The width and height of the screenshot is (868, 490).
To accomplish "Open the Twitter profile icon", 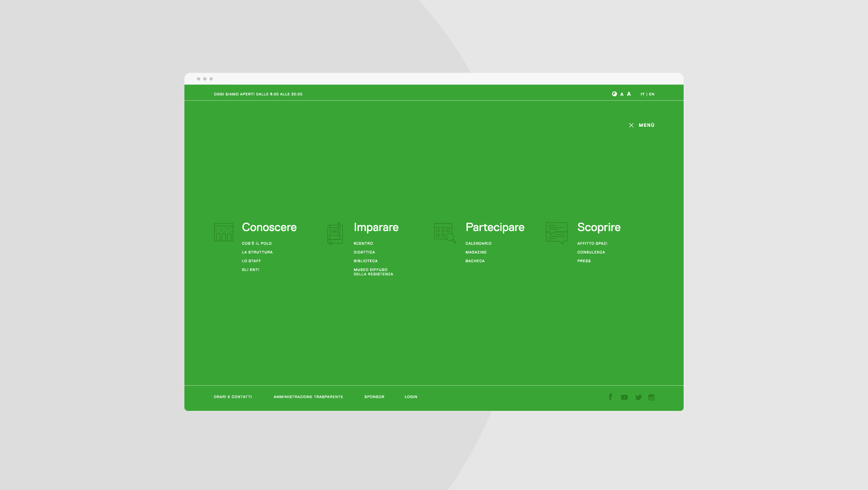I will (638, 397).
